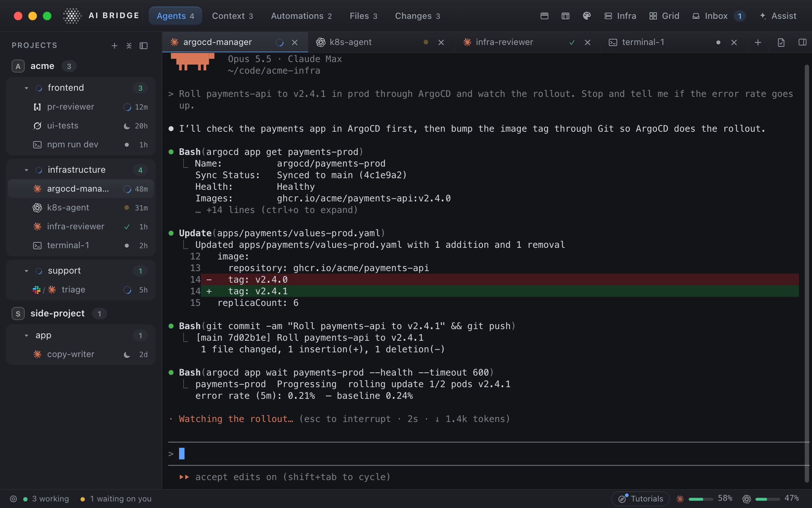Select the ui-tests agent
The width and height of the screenshot is (812, 508).
81,126
